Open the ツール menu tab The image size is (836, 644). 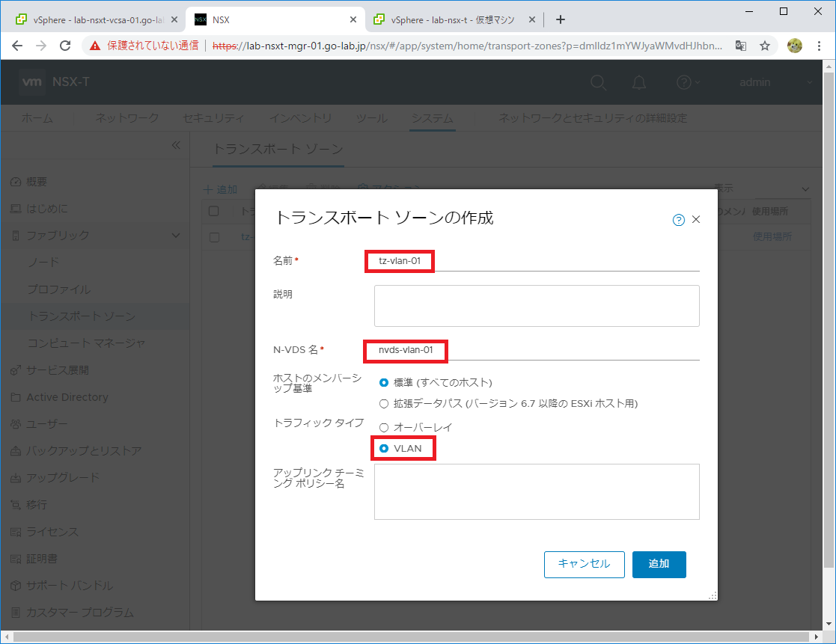pos(372,118)
